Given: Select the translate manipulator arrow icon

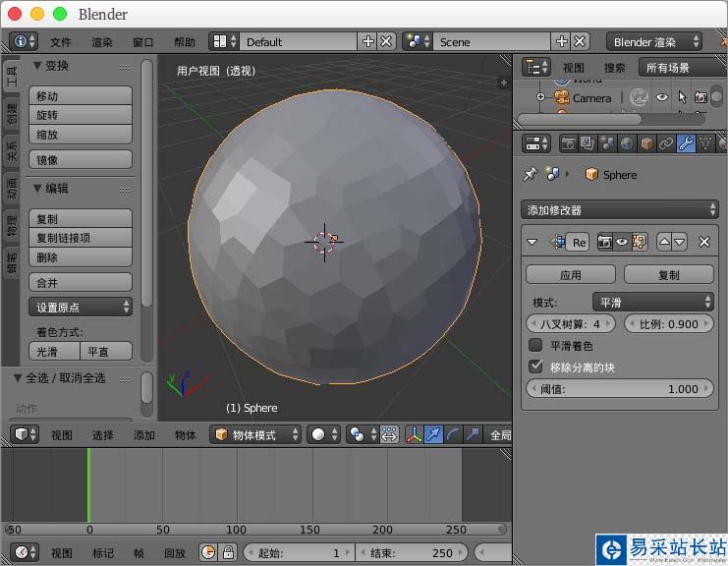Looking at the screenshot, I should pyautogui.click(x=434, y=435).
